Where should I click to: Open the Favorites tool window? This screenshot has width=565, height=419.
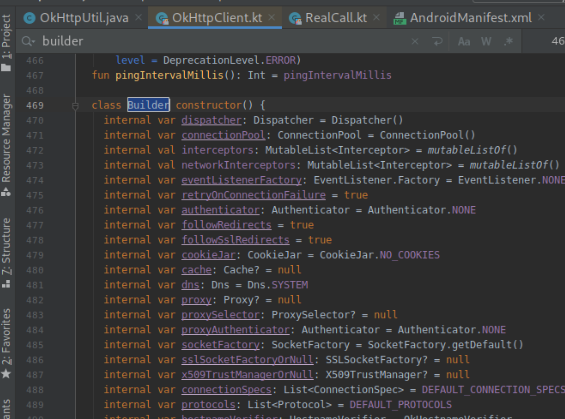[x=6, y=343]
